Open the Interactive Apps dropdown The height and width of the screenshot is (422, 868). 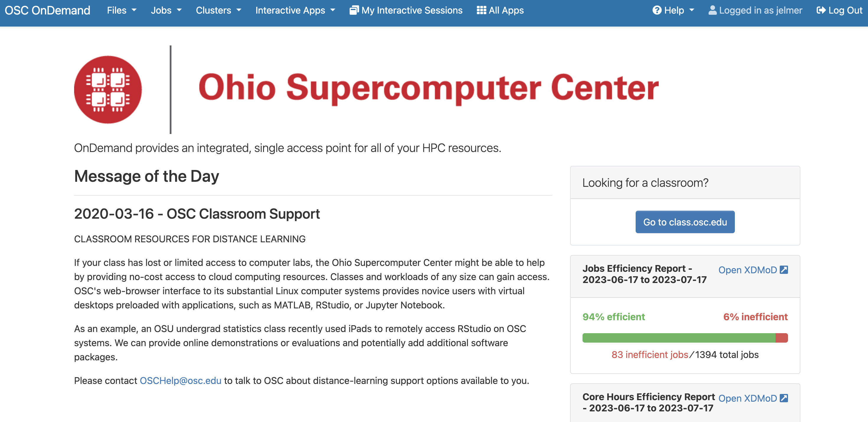295,10
